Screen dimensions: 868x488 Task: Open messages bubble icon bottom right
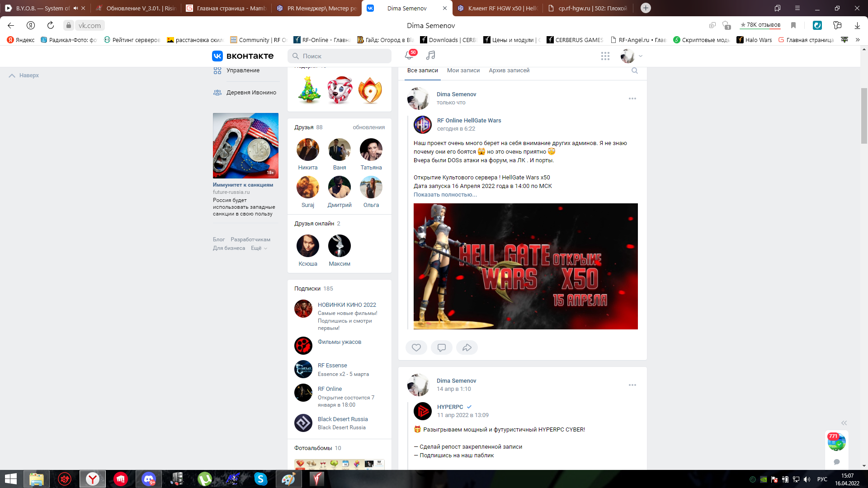click(x=837, y=462)
